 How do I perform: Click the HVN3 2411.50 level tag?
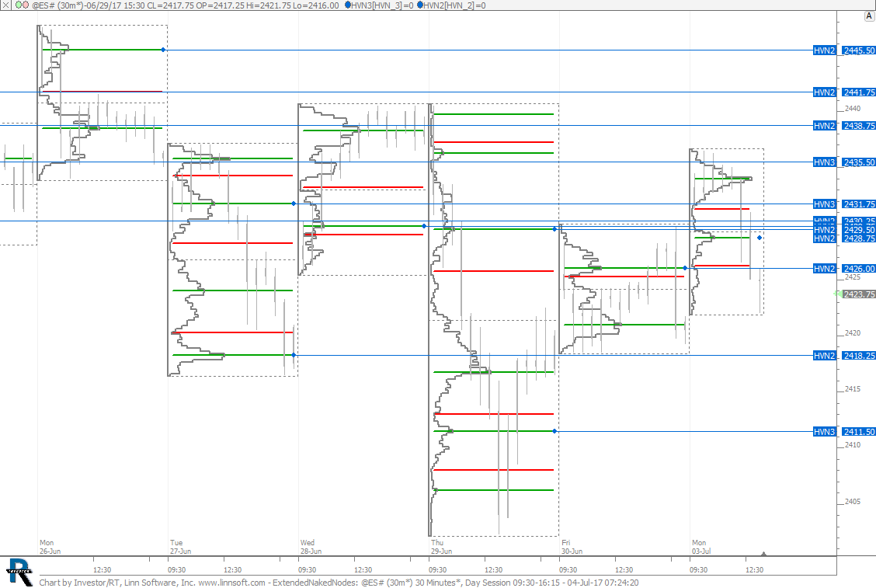pyautogui.click(x=825, y=432)
